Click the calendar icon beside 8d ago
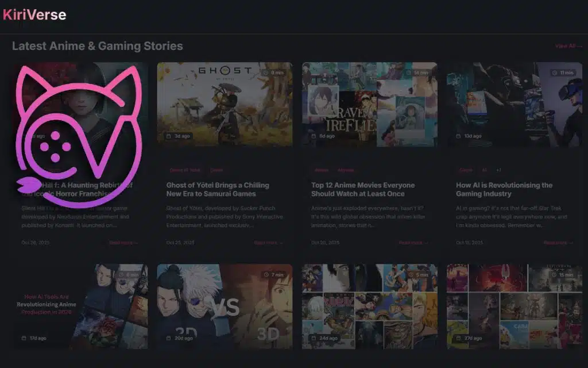588x368 pixels. (314, 136)
